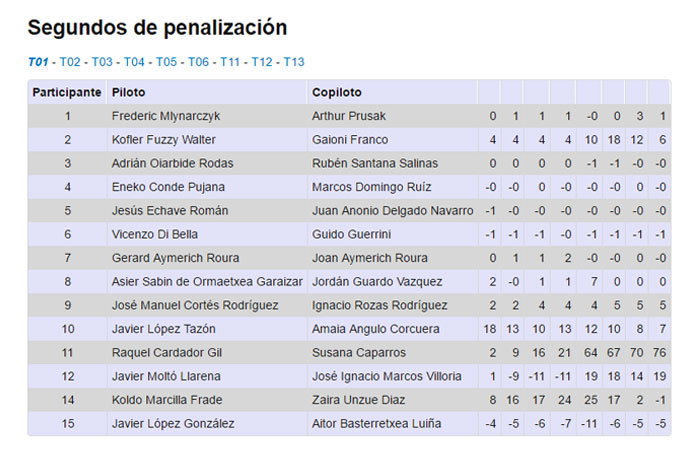
Task: Go to stage T06 link
Action: pos(198,62)
